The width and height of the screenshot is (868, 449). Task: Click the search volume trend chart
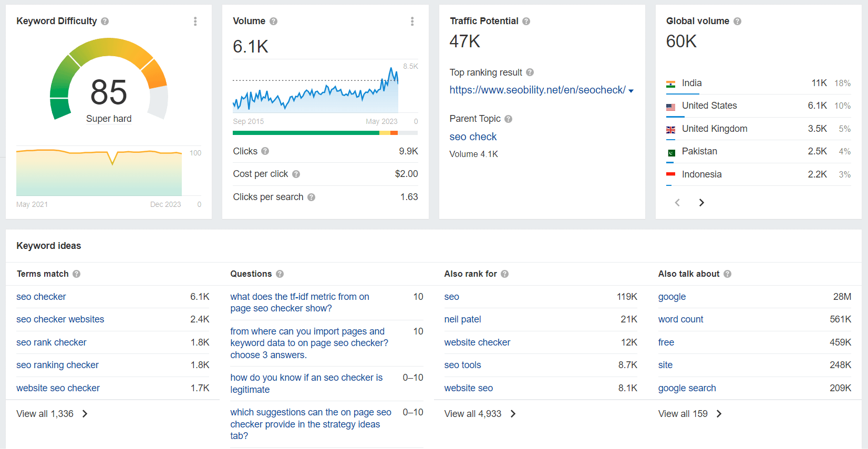[x=315, y=89]
